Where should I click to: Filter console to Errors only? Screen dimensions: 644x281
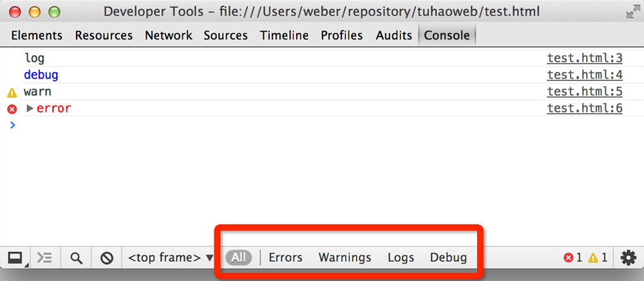285,258
